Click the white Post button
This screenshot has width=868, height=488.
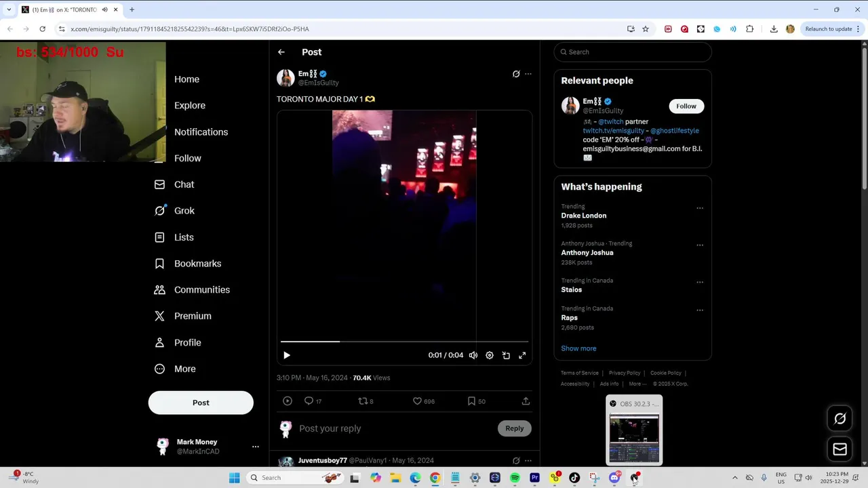click(x=201, y=403)
